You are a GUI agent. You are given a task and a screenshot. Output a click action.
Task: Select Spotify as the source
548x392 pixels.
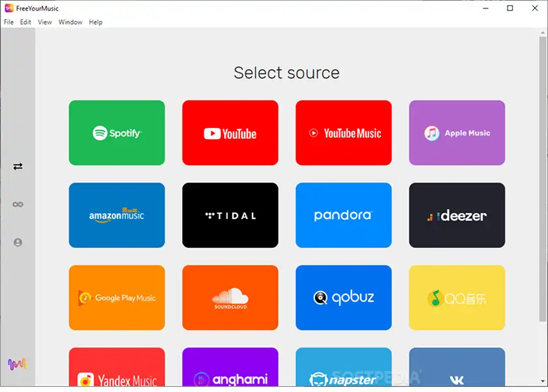pos(117,133)
